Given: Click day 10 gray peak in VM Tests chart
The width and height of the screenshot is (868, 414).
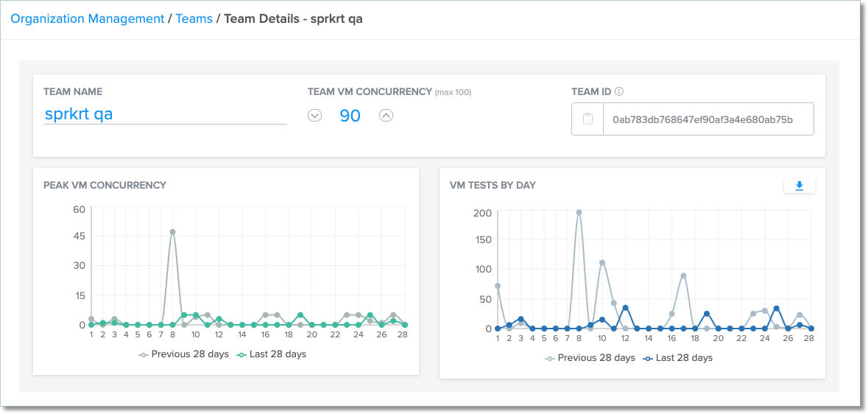Looking at the screenshot, I should coord(601,263).
